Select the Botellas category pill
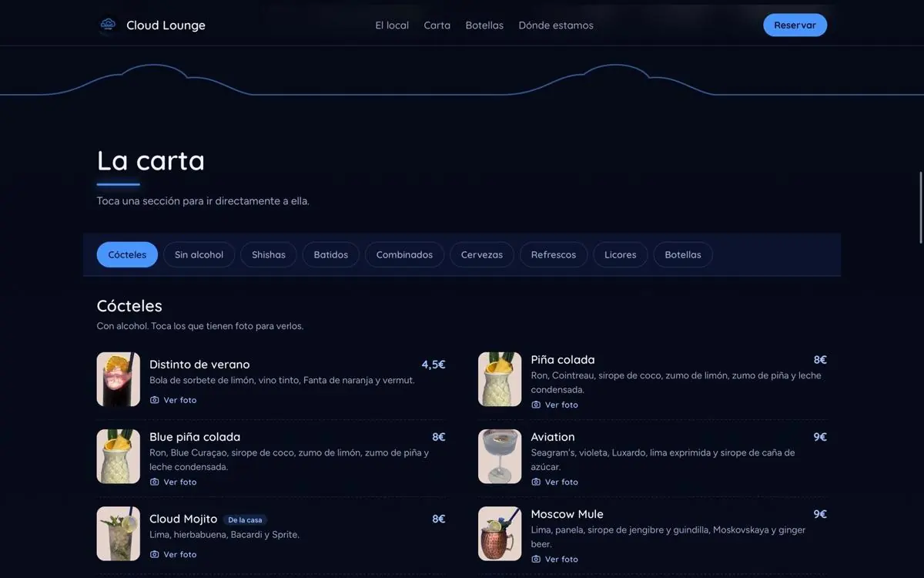This screenshot has width=924, height=578. point(683,254)
